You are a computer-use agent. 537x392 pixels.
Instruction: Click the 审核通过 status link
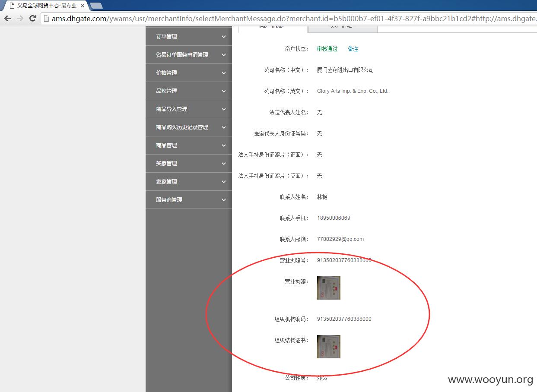tap(327, 49)
